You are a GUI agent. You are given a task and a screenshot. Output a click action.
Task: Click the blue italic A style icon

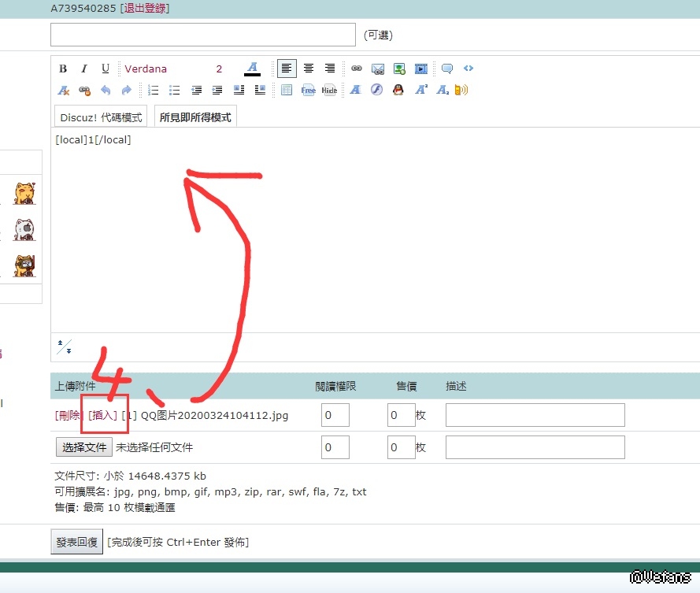356,90
